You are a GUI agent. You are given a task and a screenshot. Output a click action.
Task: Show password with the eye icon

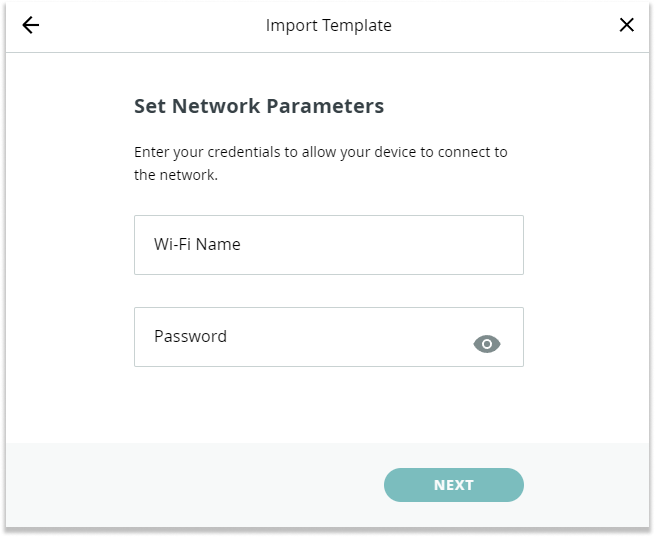click(487, 344)
